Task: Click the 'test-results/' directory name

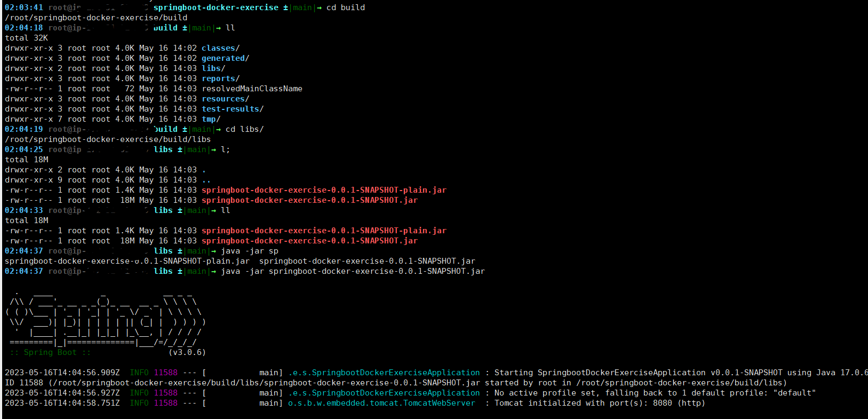Action: click(233, 109)
